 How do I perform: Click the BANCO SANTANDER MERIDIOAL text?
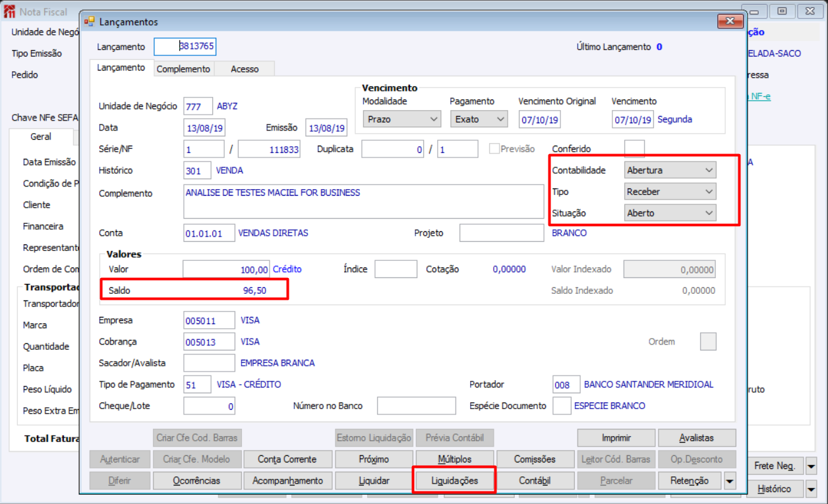[x=649, y=384]
